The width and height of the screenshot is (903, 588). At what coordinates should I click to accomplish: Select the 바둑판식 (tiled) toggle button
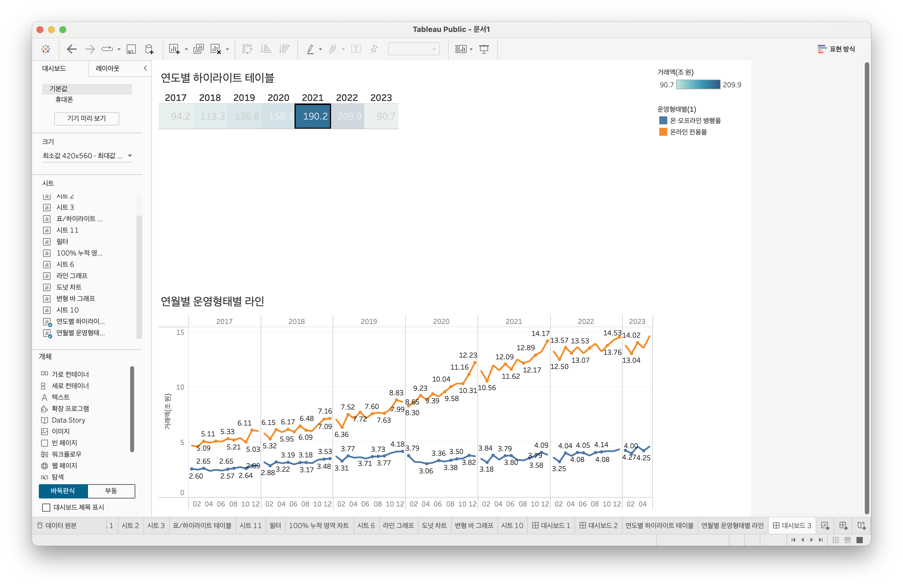pyautogui.click(x=63, y=491)
